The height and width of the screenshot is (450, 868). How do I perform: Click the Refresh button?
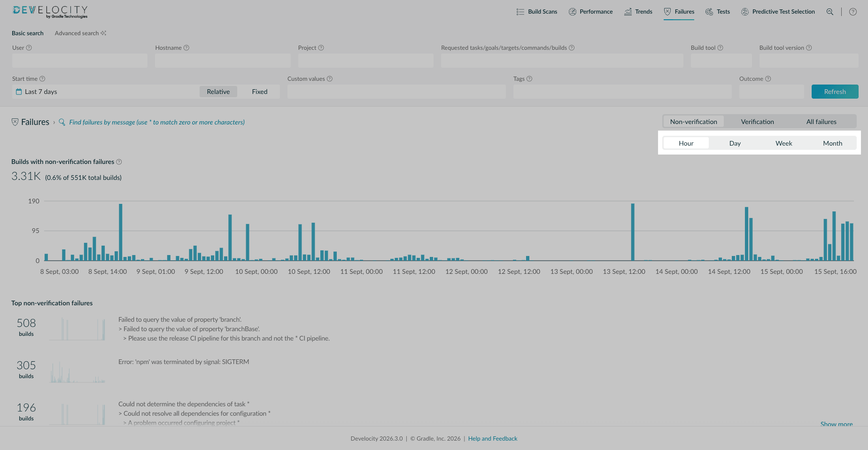pyautogui.click(x=835, y=92)
